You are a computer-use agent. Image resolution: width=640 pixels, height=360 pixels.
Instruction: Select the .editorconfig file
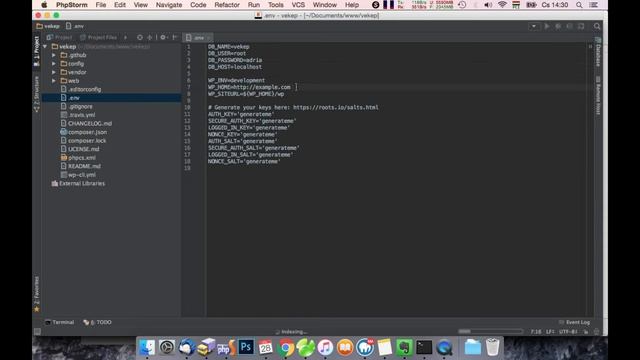pos(80,89)
